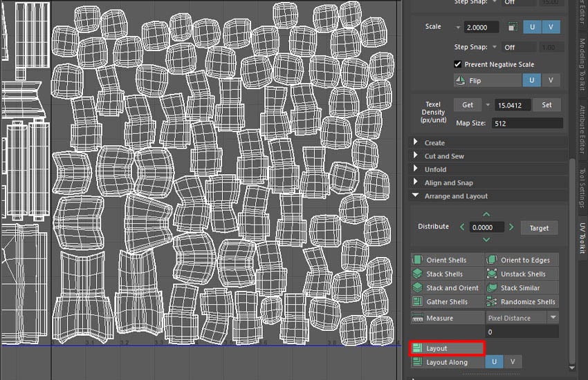Click the Gather Shells icon
This screenshot has height=380, width=588.
click(417, 302)
